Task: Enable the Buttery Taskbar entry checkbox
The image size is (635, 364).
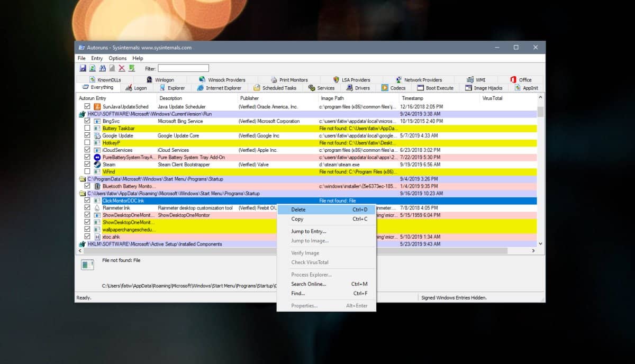Action: click(87, 128)
